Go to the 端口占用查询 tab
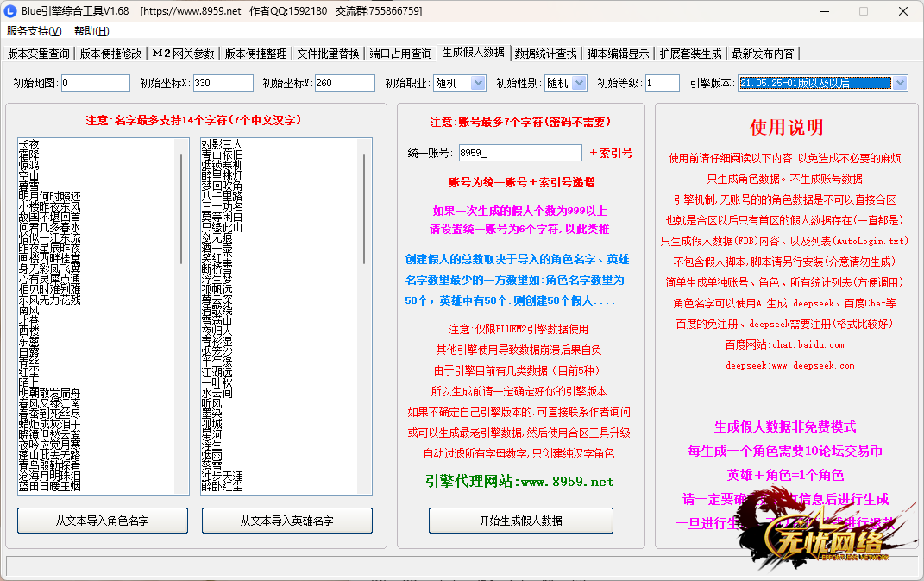924x581 pixels. (400, 54)
